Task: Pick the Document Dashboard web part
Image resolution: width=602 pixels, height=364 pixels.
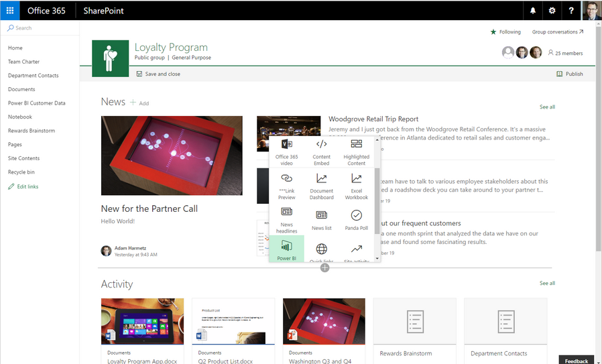Action: pos(321,186)
